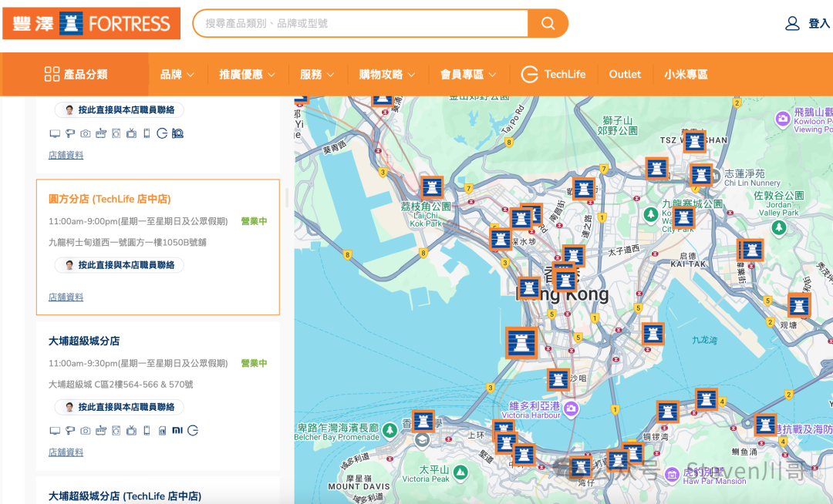Expand the 會員專區 dropdown menu
The width and height of the screenshot is (833, 504).
(468, 74)
